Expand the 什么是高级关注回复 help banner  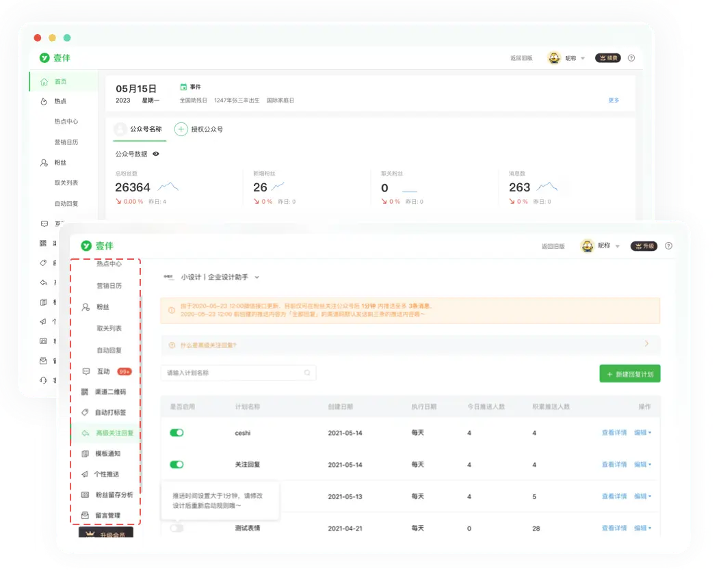point(646,344)
